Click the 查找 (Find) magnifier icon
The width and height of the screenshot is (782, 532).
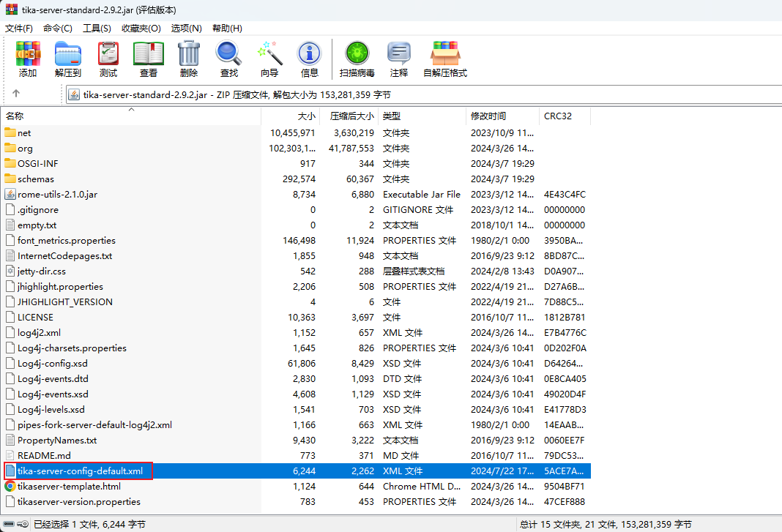[x=229, y=54]
